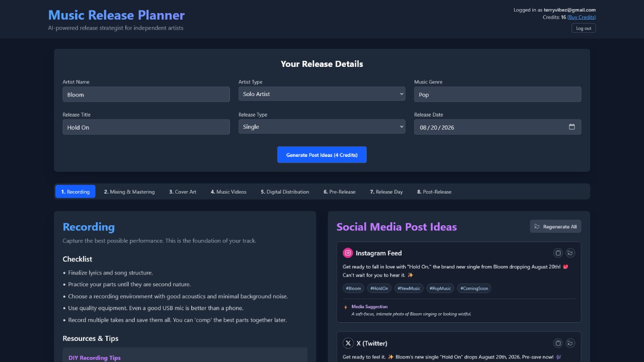
Task: Select the 7. Release Day tab
Action: [386, 192]
